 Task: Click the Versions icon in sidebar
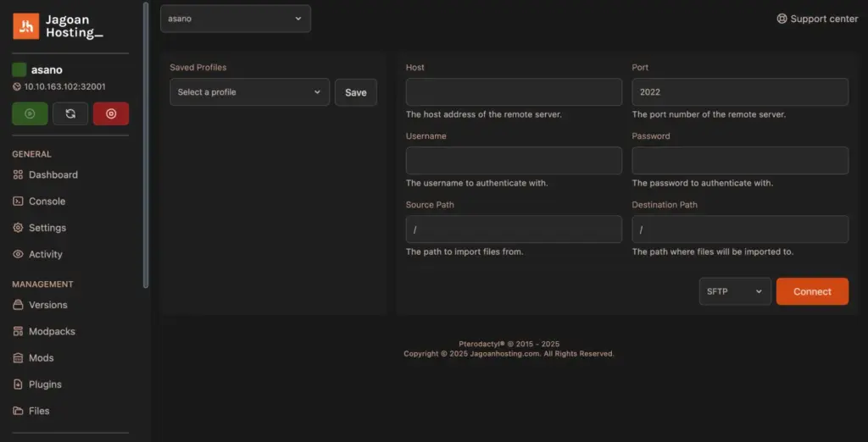18,305
